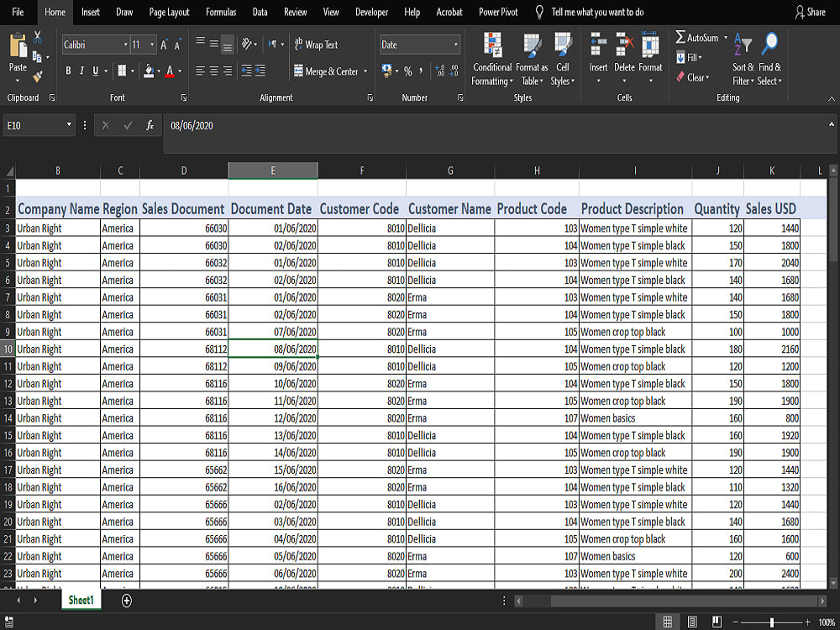Click Increase Decimal icon
The image size is (840, 630).
[440, 71]
